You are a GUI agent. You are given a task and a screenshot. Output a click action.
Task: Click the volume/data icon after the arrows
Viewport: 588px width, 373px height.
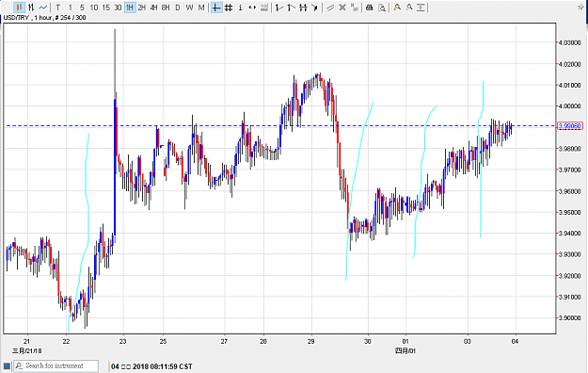point(264,8)
